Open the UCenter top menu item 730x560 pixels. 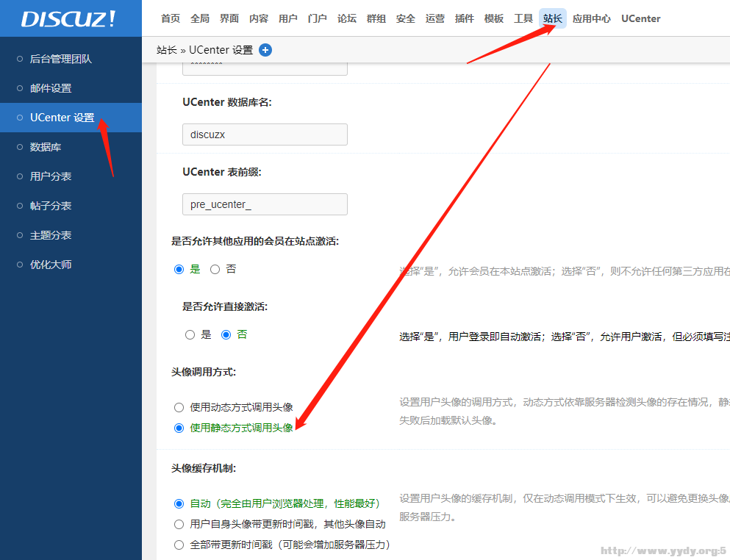(640, 18)
